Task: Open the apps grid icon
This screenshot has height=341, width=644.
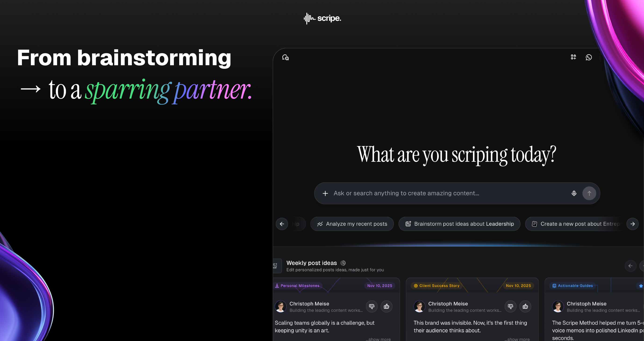Action: [x=573, y=57]
